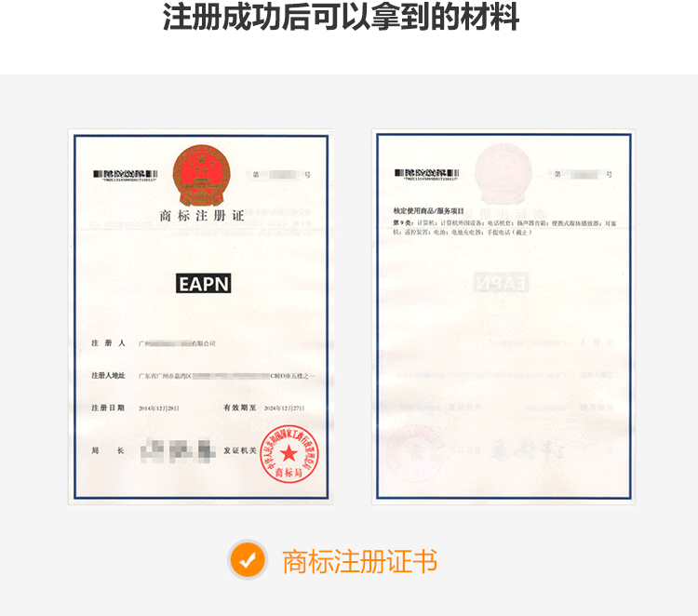The height and width of the screenshot is (616, 698).
Task: Click the 核定使用商品/服务项目 heading
Action: tap(428, 211)
